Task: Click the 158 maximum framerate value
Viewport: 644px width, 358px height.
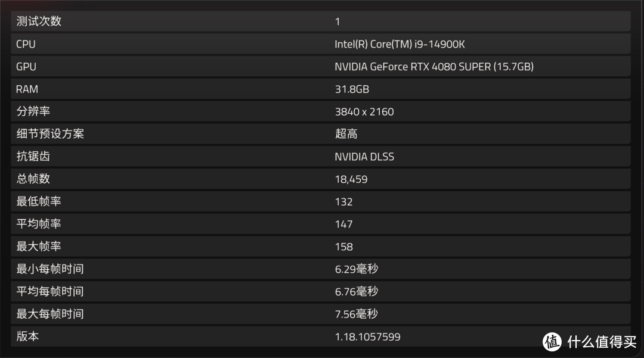Action: (x=344, y=247)
